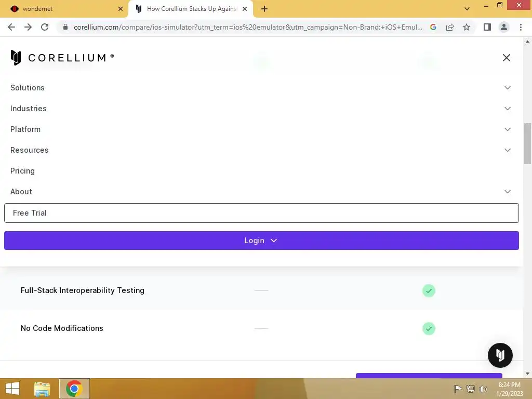Open the Platform menu item

(x=25, y=129)
